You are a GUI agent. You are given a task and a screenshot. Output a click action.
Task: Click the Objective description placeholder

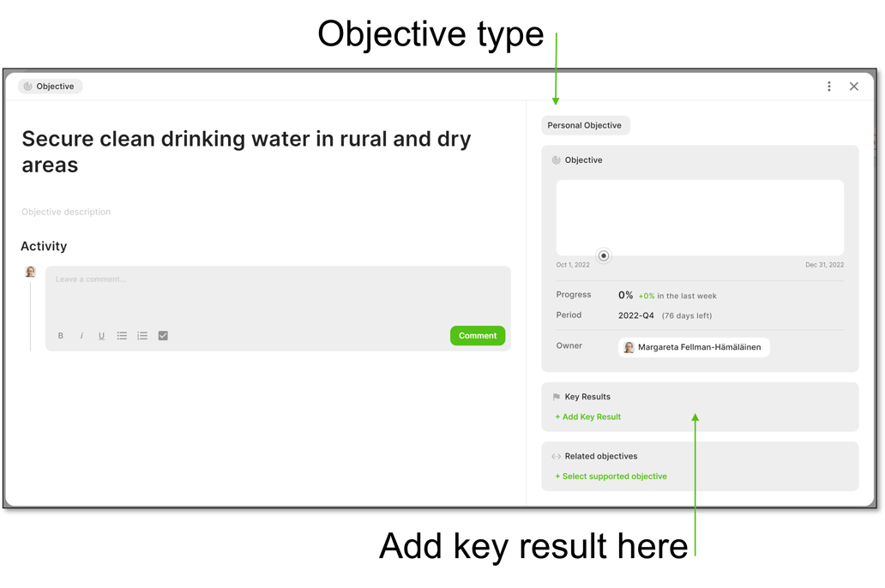click(66, 212)
